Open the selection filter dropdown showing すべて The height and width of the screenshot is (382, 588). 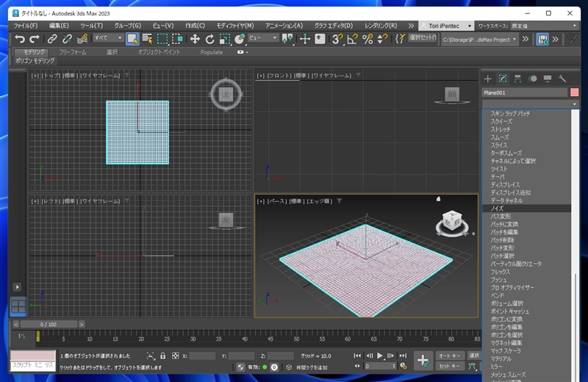[108, 38]
